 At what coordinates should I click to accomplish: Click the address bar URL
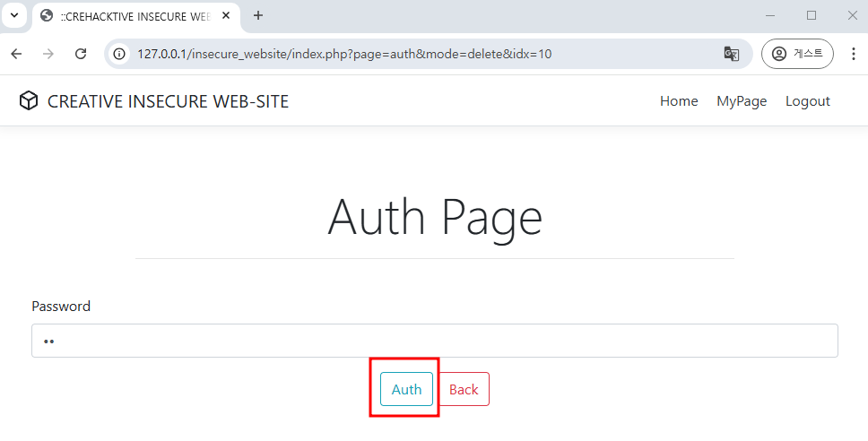[344, 54]
